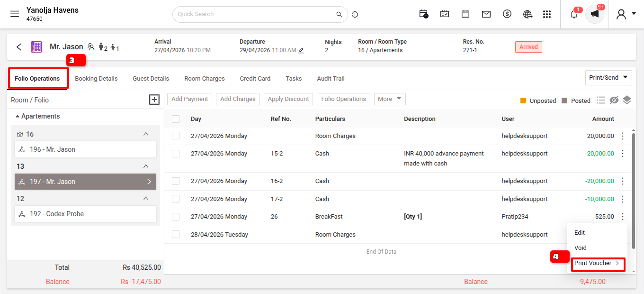
Task: Toggle the crossed-eye visibility icon
Action: [x=614, y=100]
